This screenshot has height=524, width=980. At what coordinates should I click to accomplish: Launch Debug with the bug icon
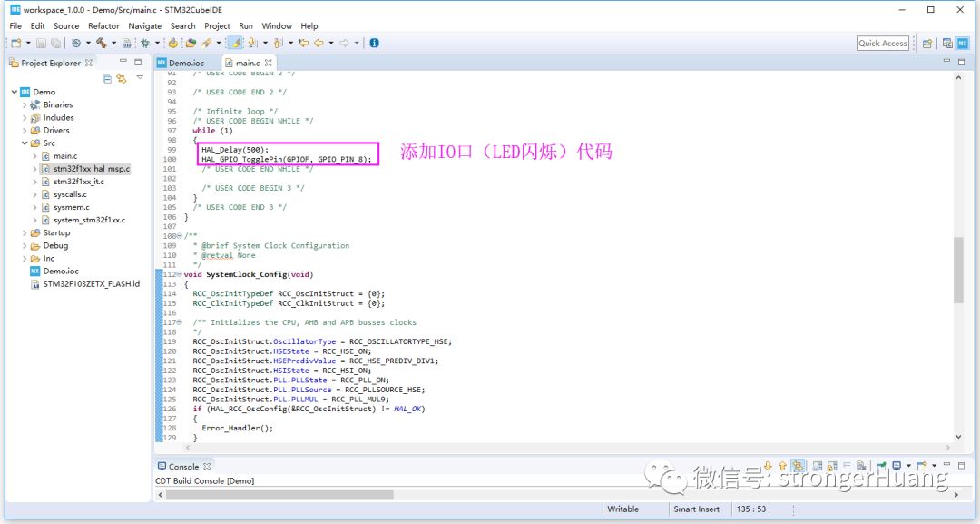coord(145,44)
